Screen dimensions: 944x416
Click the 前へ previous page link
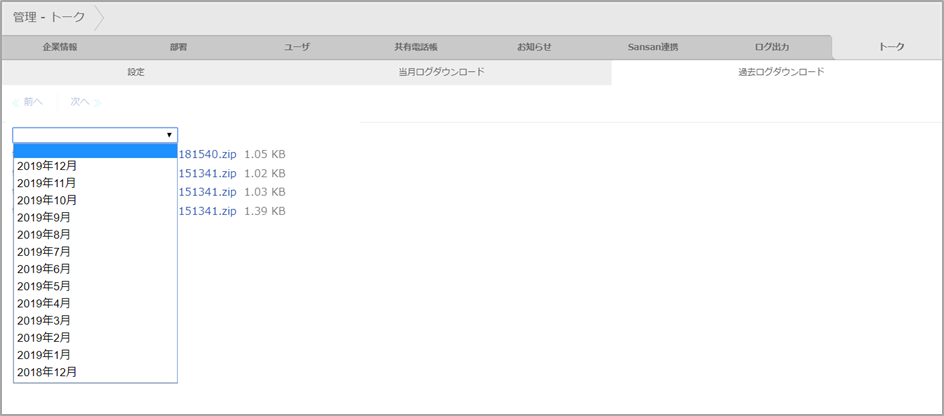(28, 102)
